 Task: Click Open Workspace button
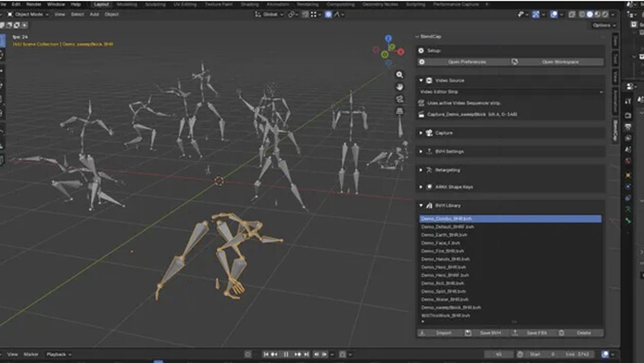557,62
